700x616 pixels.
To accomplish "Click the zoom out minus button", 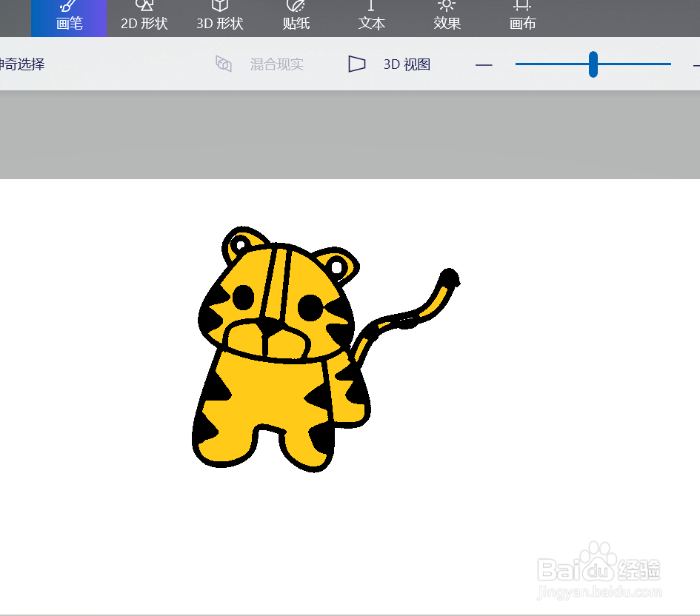I will click(484, 64).
